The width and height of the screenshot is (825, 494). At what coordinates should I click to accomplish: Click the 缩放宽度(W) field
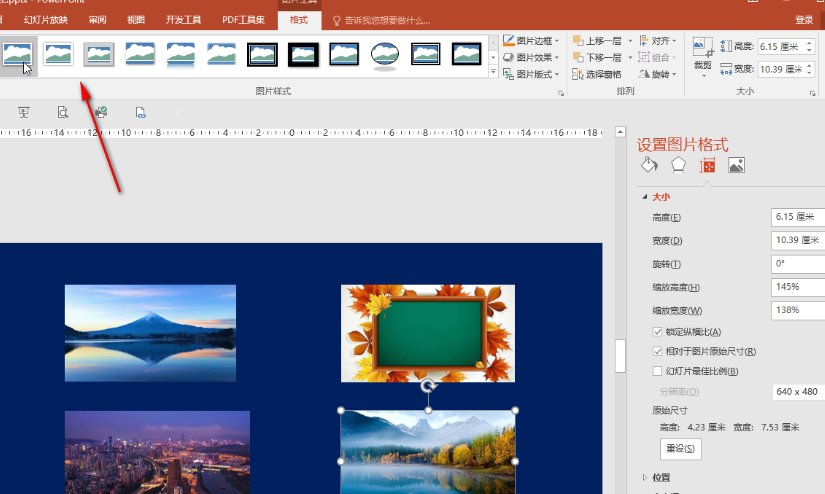pyautogui.click(x=798, y=310)
